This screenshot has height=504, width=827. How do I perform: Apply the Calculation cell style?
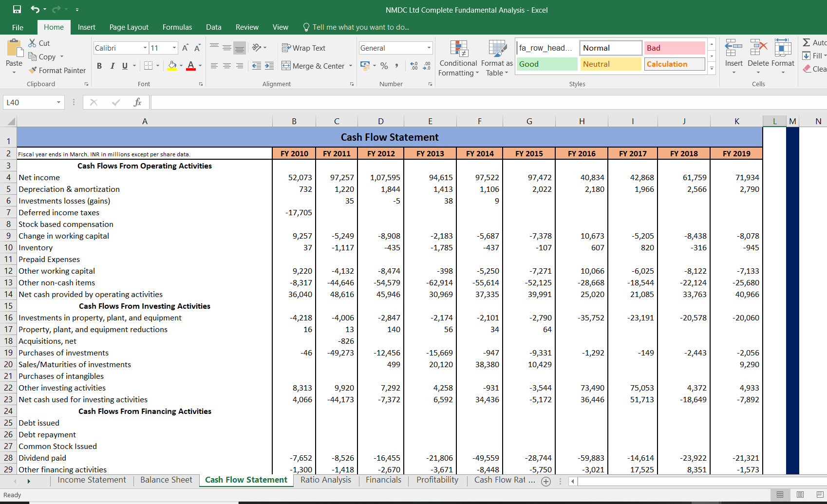(675, 64)
